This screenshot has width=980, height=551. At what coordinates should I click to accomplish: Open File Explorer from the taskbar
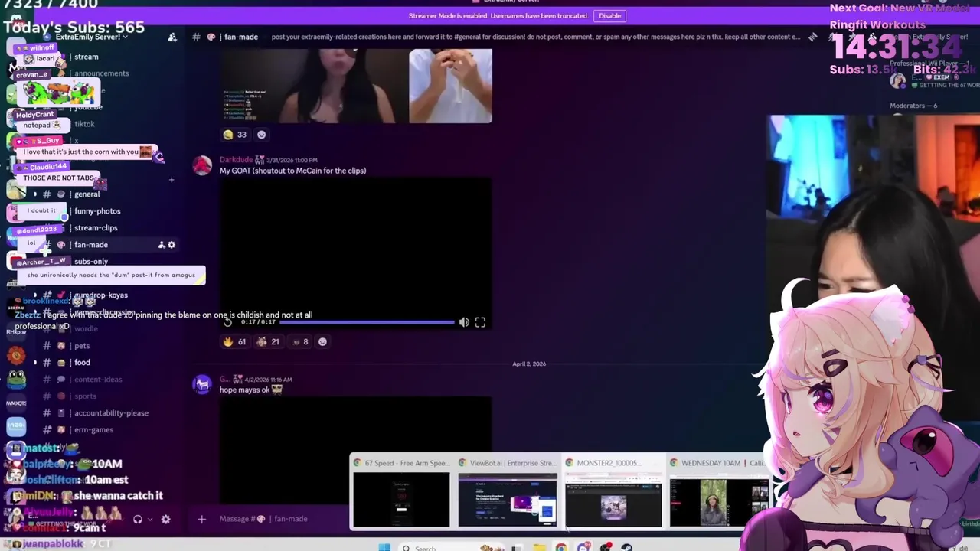point(540,547)
